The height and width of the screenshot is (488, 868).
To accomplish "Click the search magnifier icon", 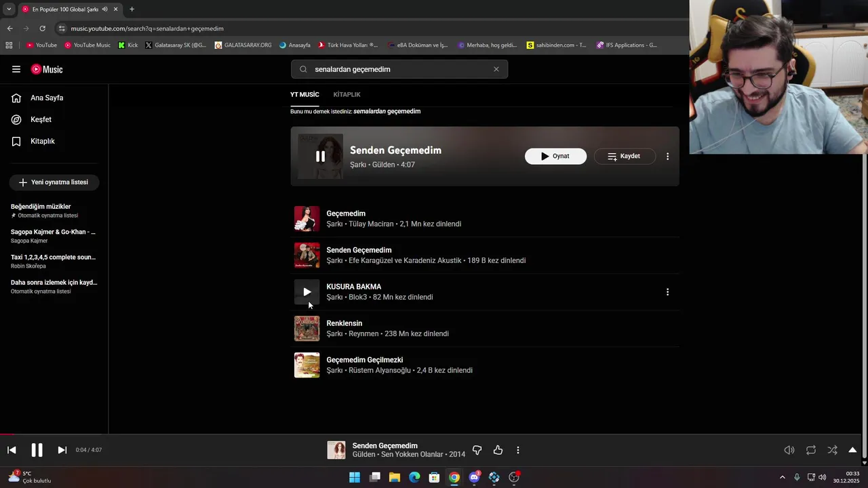I will point(303,69).
